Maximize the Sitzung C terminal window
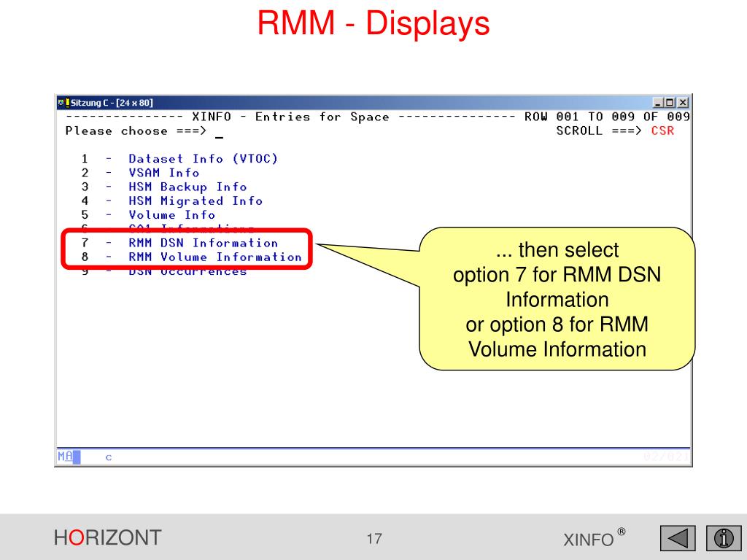 coord(670,102)
